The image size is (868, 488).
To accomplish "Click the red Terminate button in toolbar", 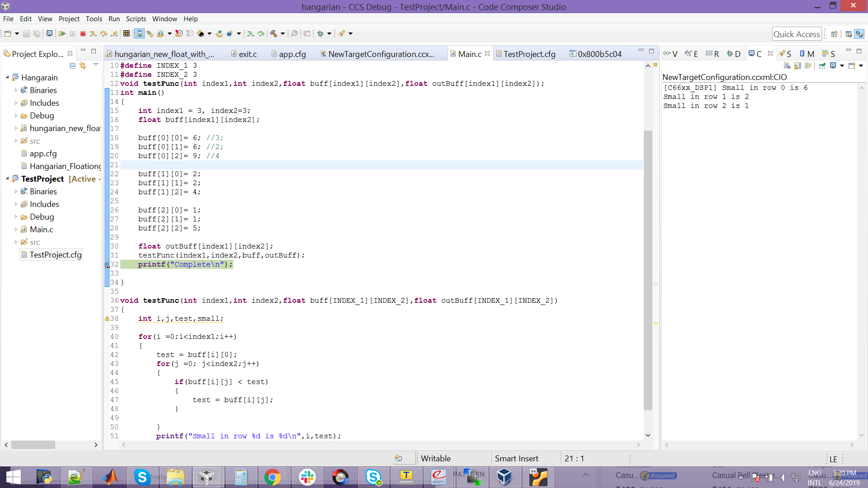I will [x=83, y=33].
